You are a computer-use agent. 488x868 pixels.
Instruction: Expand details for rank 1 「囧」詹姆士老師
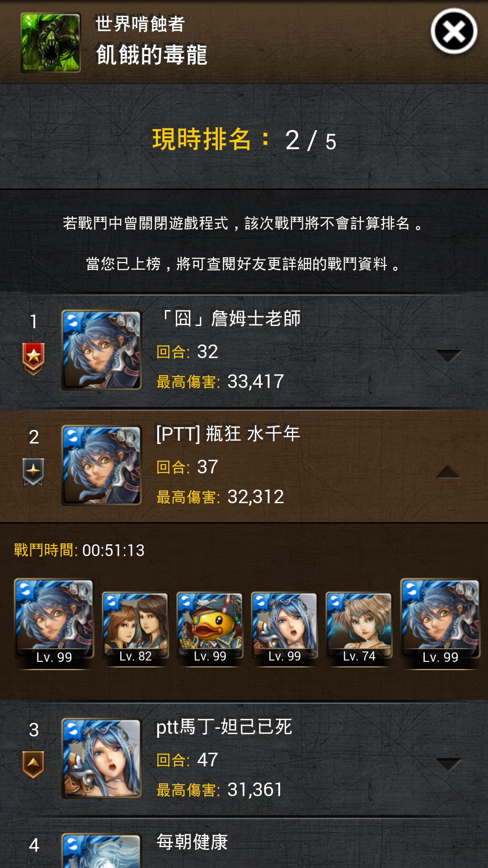tap(448, 356)
